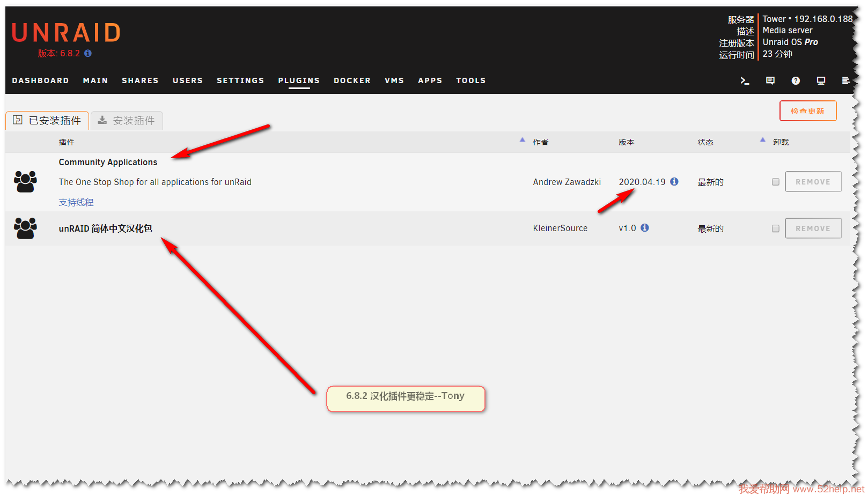Remove the Community Applications plugin
868x495 pixels.
813,182
